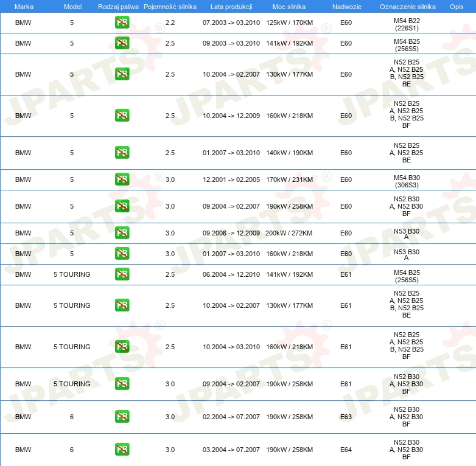This screenshot has height=466, width=476.
Task: Select the E60 body in the 2.2 row
Action: coord(346,23)
